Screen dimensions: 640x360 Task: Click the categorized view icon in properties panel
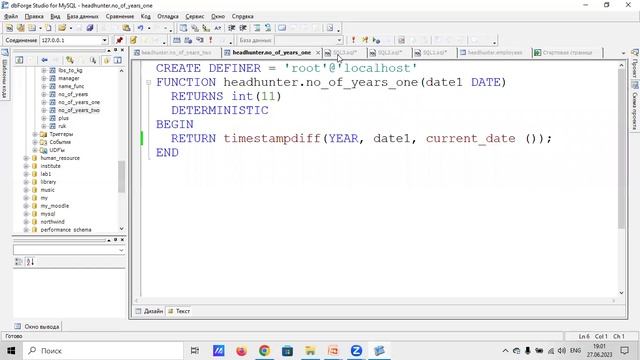(x=19, y=262)
